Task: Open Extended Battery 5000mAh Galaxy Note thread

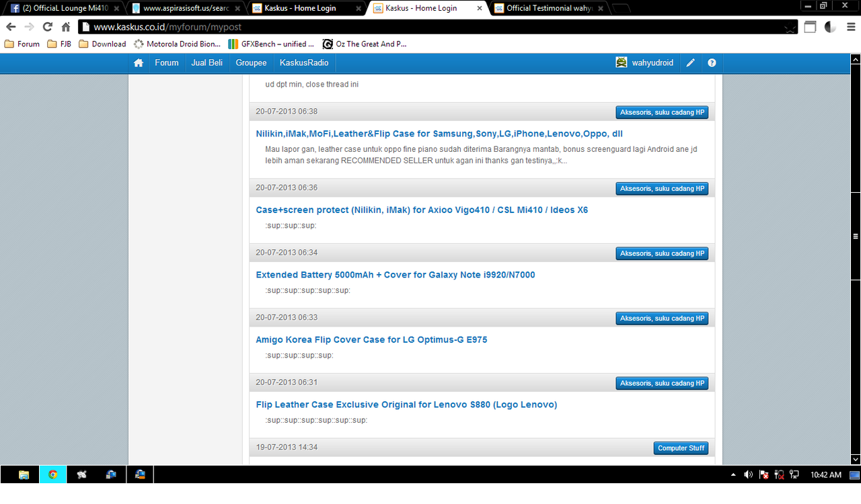Action: (396, 275)
